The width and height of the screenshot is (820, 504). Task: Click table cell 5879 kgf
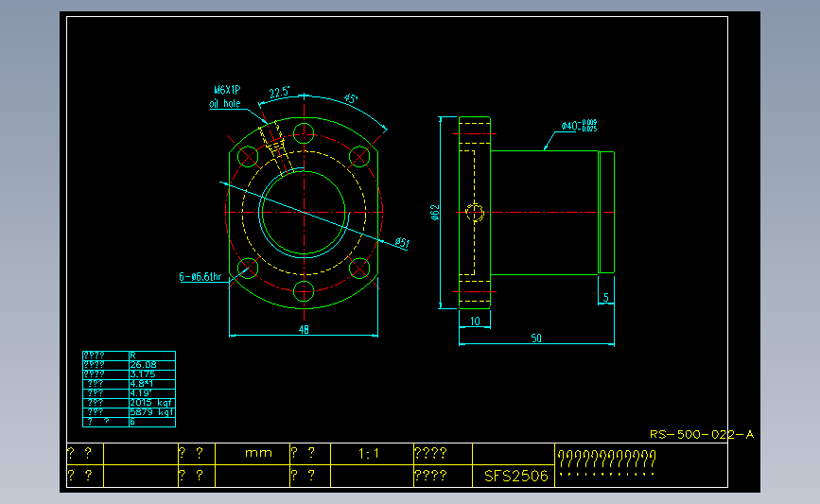152,412
